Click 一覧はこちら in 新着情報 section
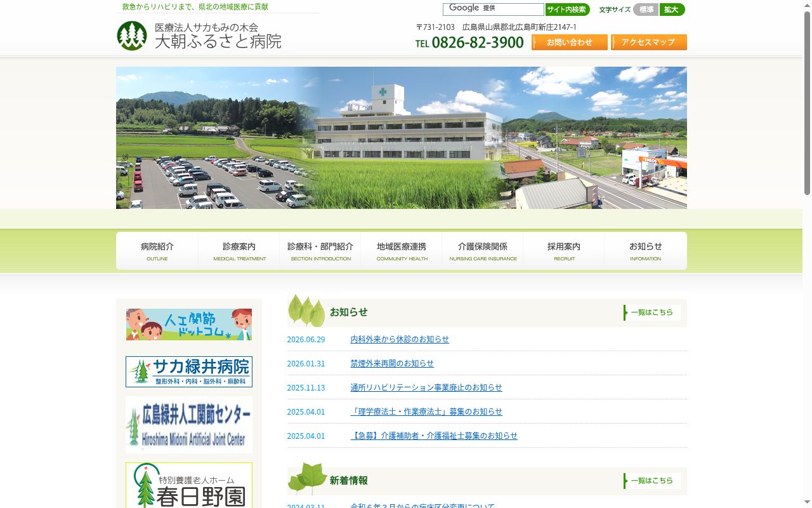 (x=652, y=481)
